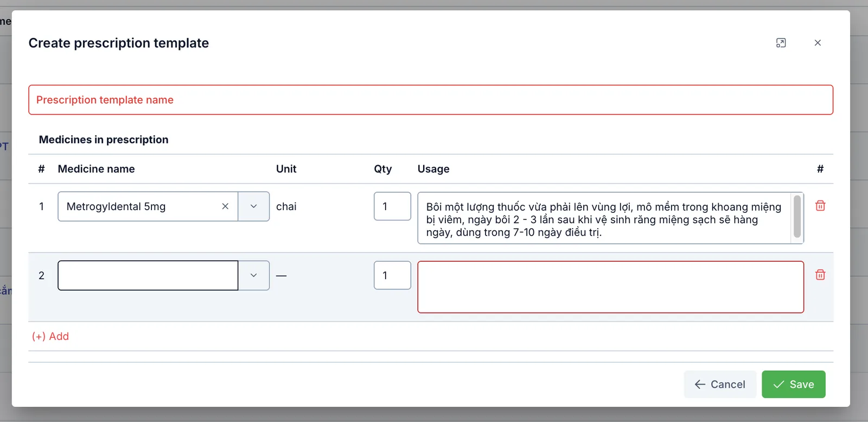The image size is (868, 422).
Task: Click the 'chai' unit in row 1
Action: [286, 206]
